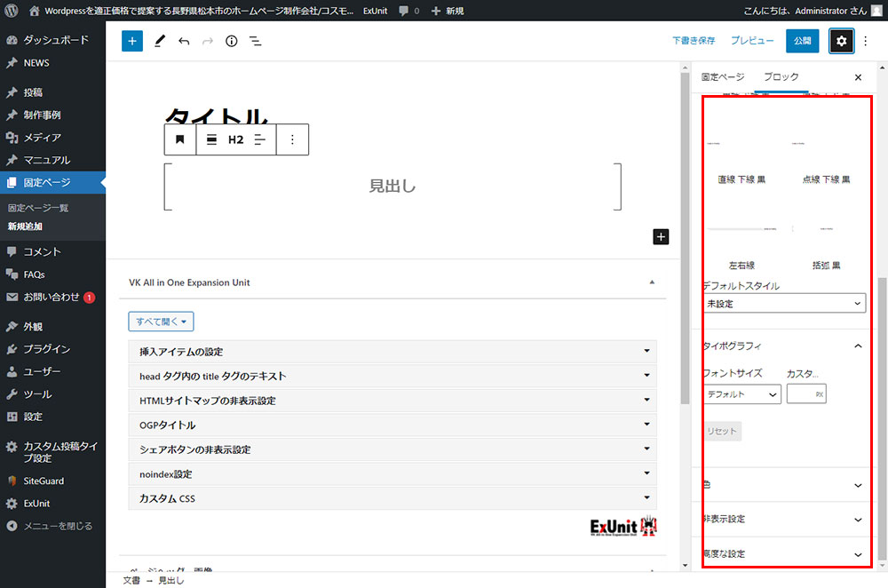The height and width of the screenshot is (588, 888).
Task: Click the undo arrow in top toolbar
Action: [184, 41]
